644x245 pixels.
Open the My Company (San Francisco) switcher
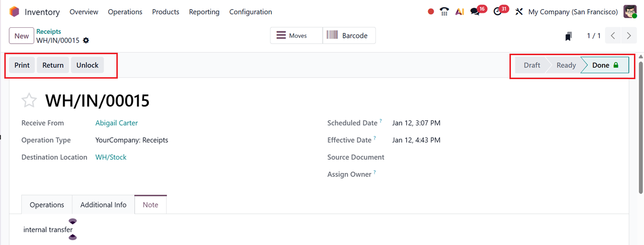(573, 12)
